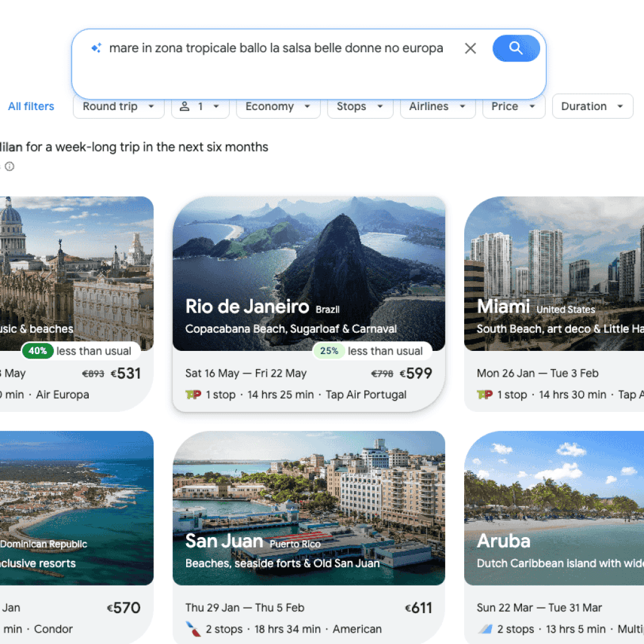Open All filters

click(x=31, y=106)
